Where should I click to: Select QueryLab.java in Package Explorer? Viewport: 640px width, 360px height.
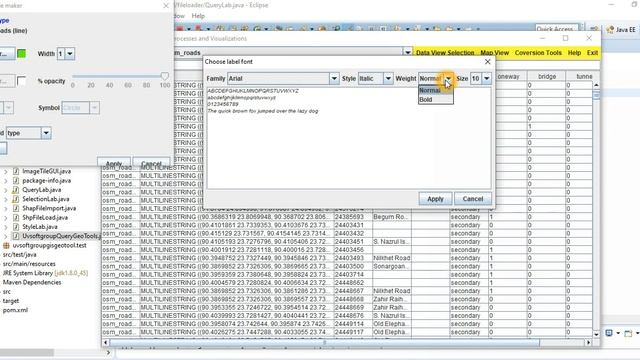[42, 190]
